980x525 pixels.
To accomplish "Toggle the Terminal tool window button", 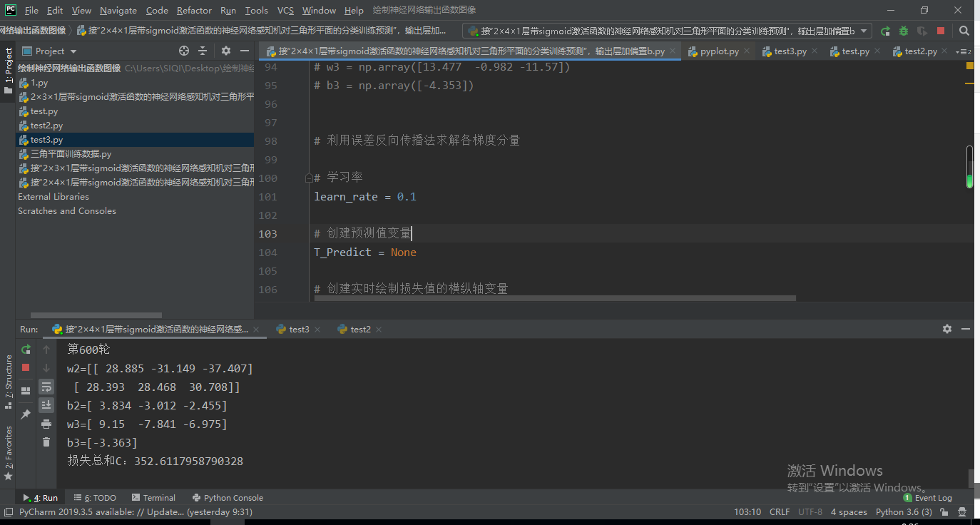I will [153, 498].
